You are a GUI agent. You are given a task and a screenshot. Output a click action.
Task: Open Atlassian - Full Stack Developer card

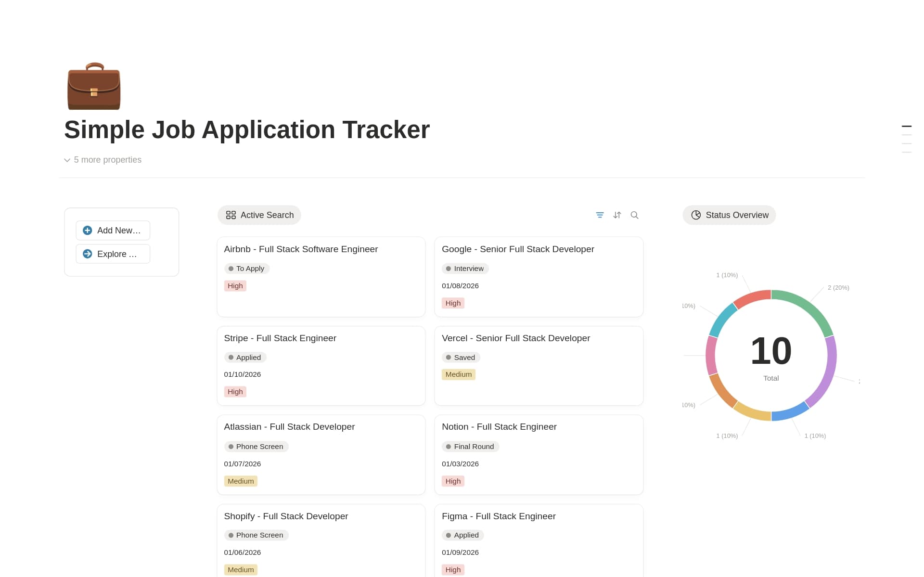pos(321,455)
